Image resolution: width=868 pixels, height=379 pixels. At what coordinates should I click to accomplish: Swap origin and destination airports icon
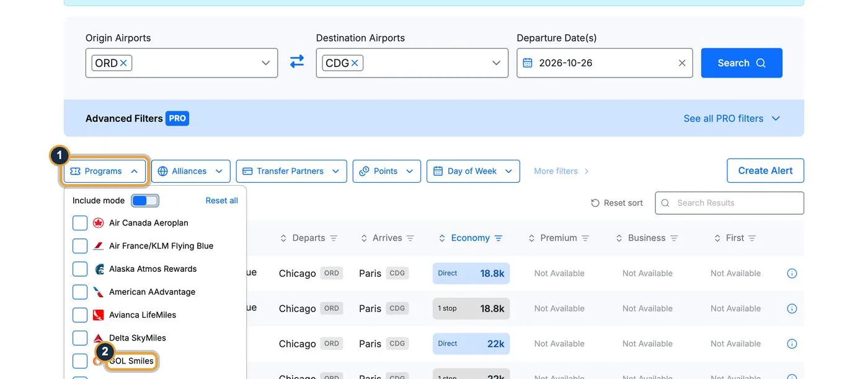pos(297,62)
